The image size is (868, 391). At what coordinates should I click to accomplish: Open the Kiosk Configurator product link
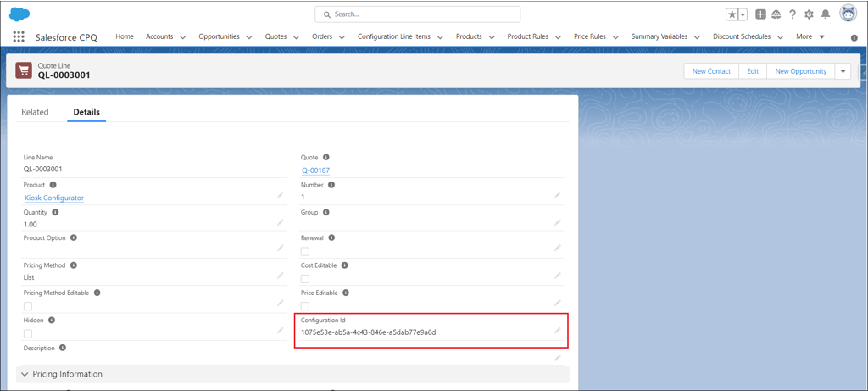coord(54,198)
